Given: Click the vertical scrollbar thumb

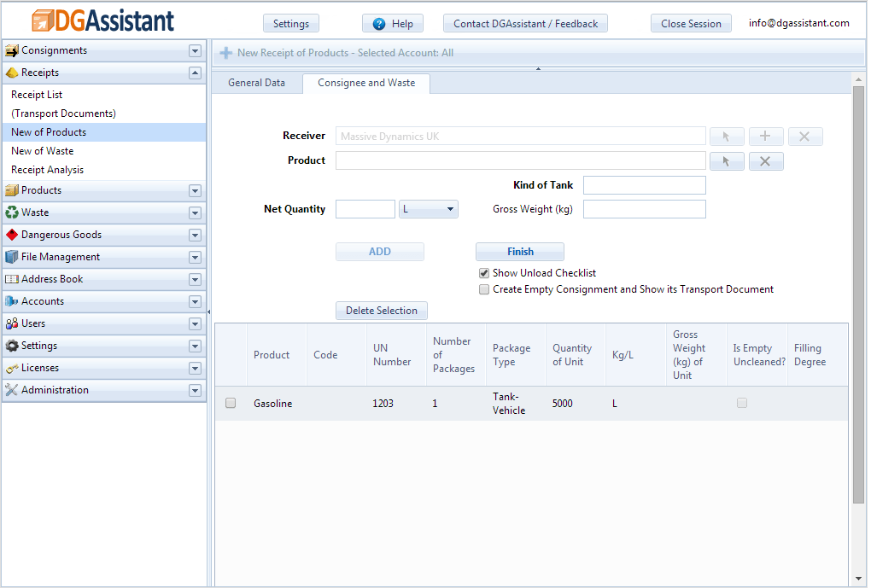Looking at the screenshot, I should pos(858,294).
